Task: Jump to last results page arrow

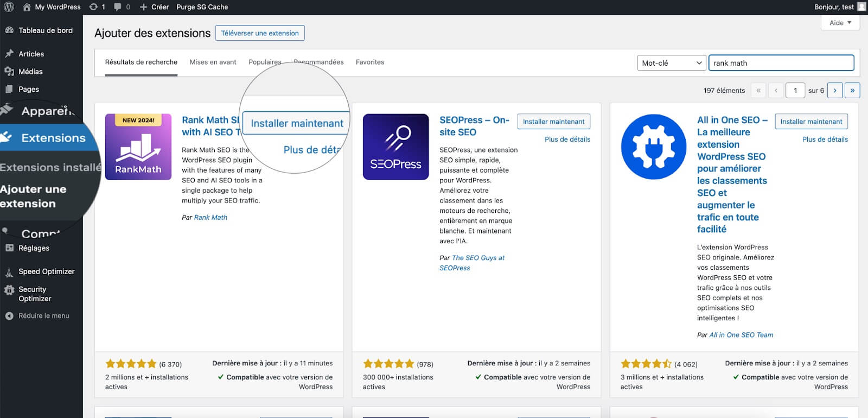Action: (852, 91)
